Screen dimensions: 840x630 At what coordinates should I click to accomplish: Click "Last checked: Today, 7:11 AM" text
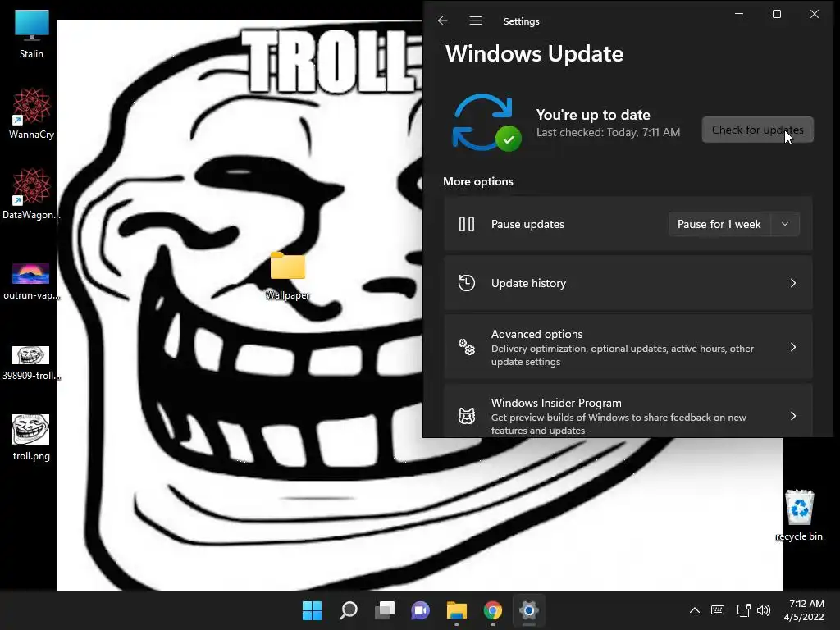(x=608, y=132)
